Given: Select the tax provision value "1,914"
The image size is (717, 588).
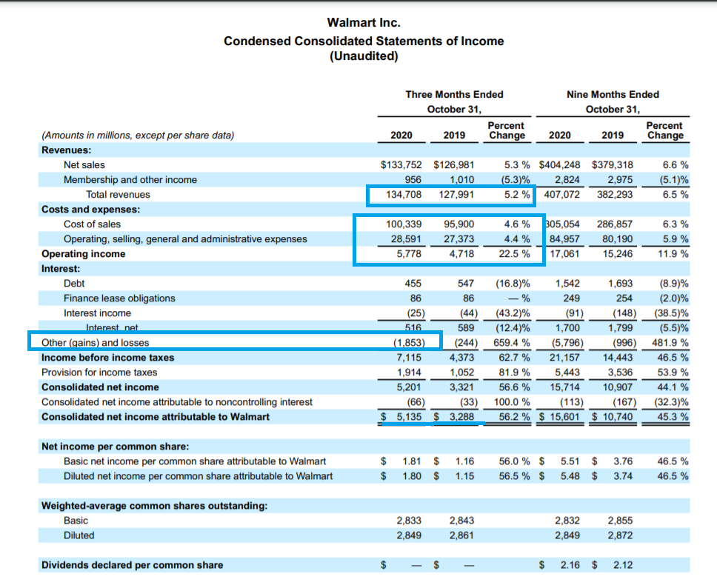Looking at the screenshot, I should 409,372.
